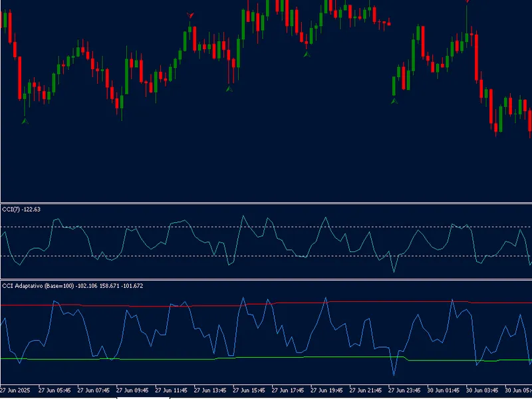Viewport: 532px width, 399px height.
Task: Click the 27 Jun 17:45 time axis label
Action: pos(288,390)
